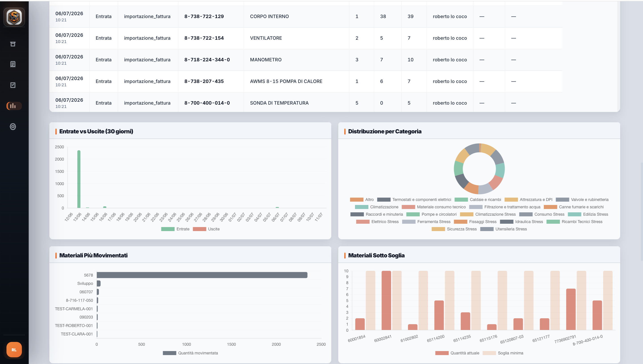This screenshot has height=364, width=643.
Task: Toggle Valvole e rubinetteria legend item
Action: click(x=582, y=199)
